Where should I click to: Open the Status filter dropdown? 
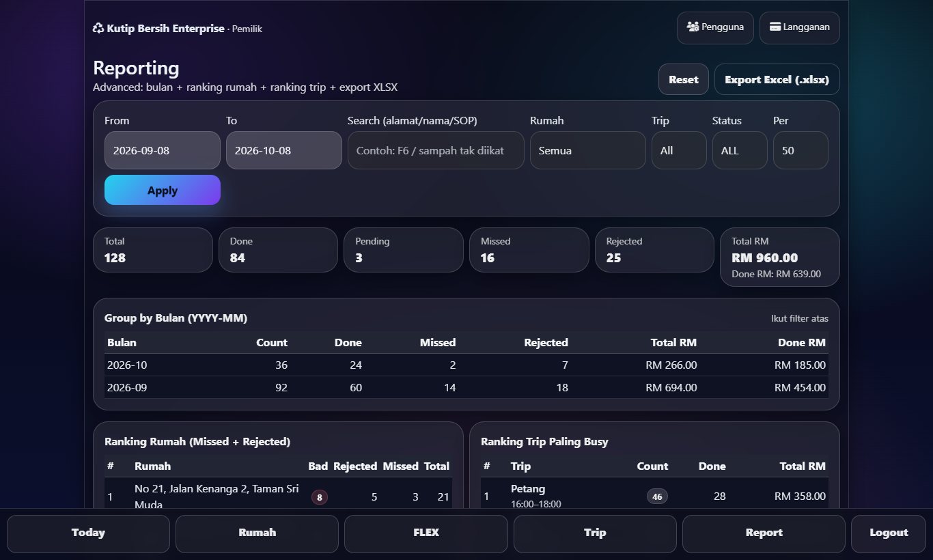[x=740, y=150]
